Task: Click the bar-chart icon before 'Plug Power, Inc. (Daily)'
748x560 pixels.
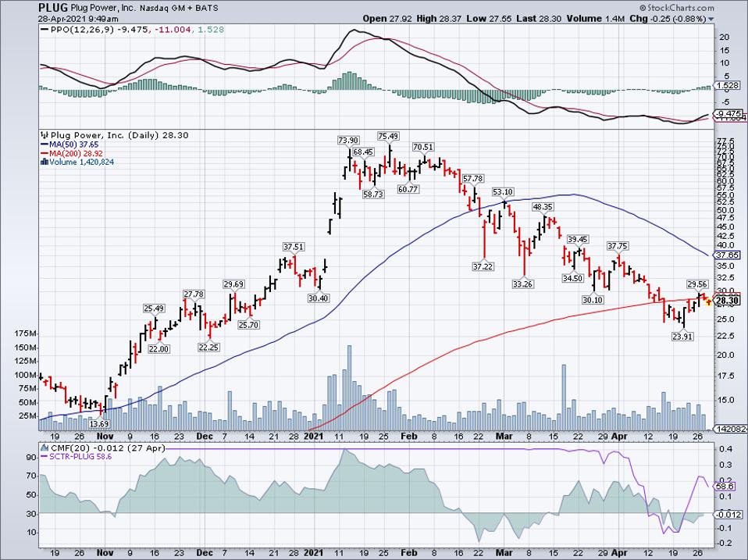Action: (45, 135)
